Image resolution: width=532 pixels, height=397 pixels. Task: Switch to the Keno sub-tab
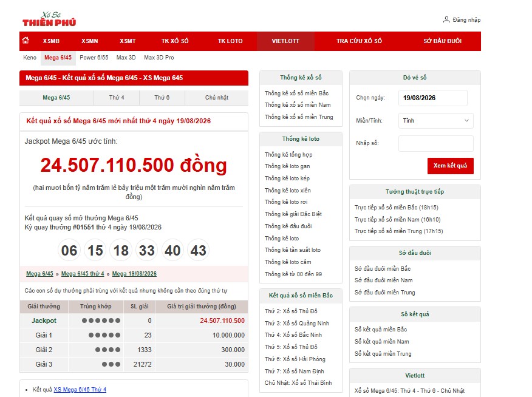pyautogui.click(x=30, y=58)
